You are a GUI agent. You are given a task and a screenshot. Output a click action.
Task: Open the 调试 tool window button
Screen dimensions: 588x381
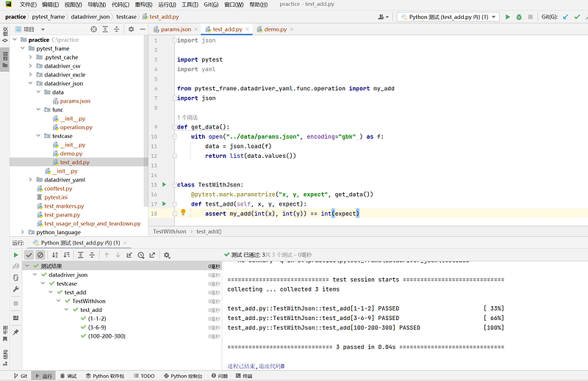tap(68, 376)
